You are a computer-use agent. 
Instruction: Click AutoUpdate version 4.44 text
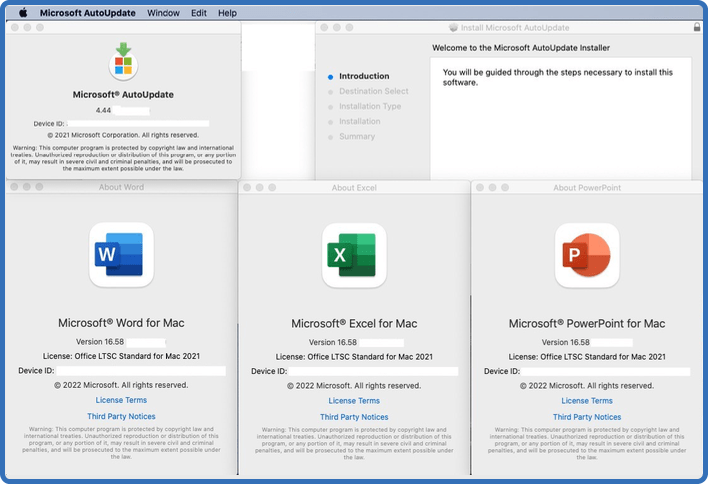tap(103, 110)
